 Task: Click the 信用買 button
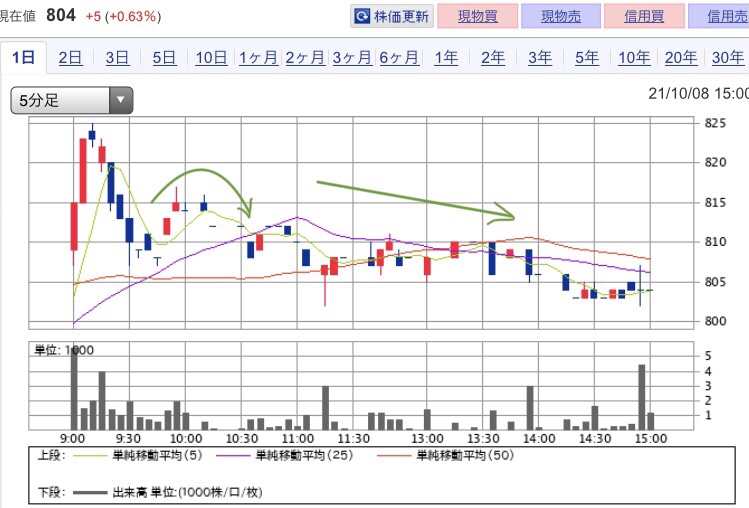click(x=644, y=16)
